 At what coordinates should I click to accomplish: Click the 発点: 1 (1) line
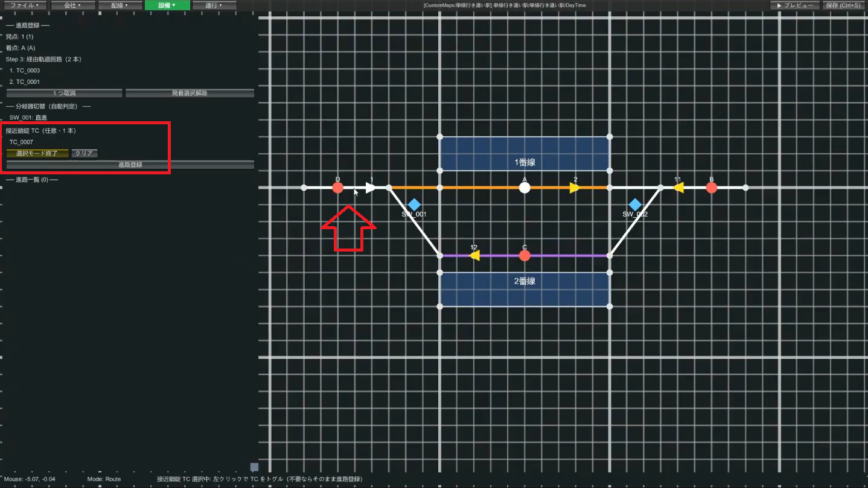point(19,37)
